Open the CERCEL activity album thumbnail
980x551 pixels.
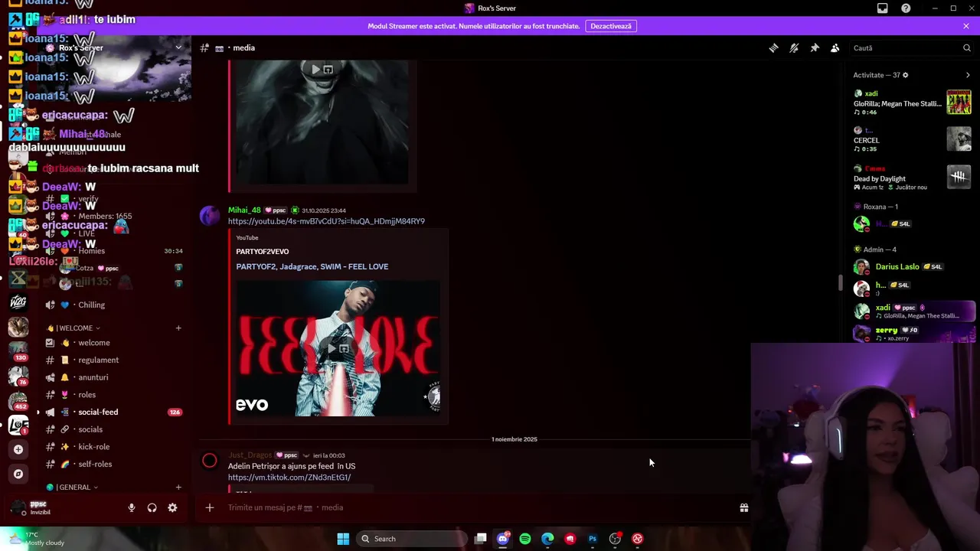959,139
